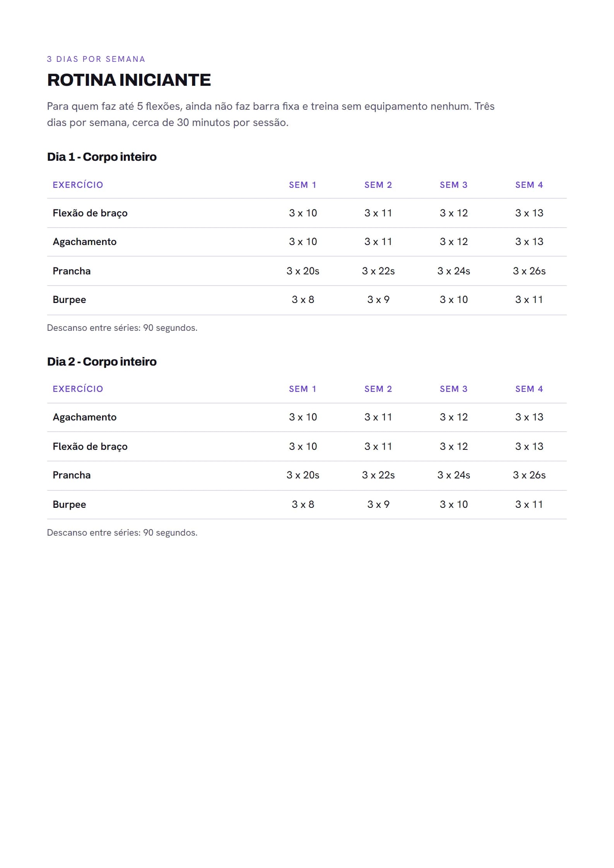Click SEM 3 header in Dia 2 table
This screenshot has height=868, width=614.
[454, 389]
